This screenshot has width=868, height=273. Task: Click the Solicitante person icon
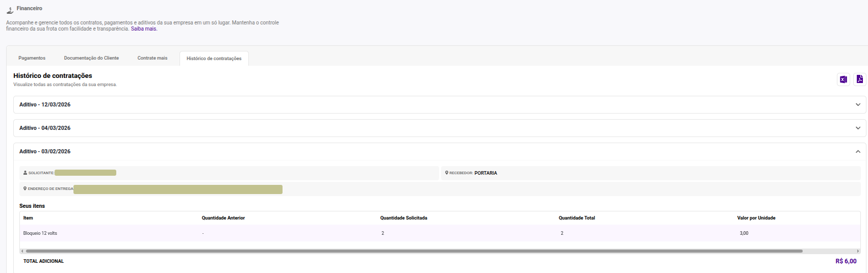(25, 173)
